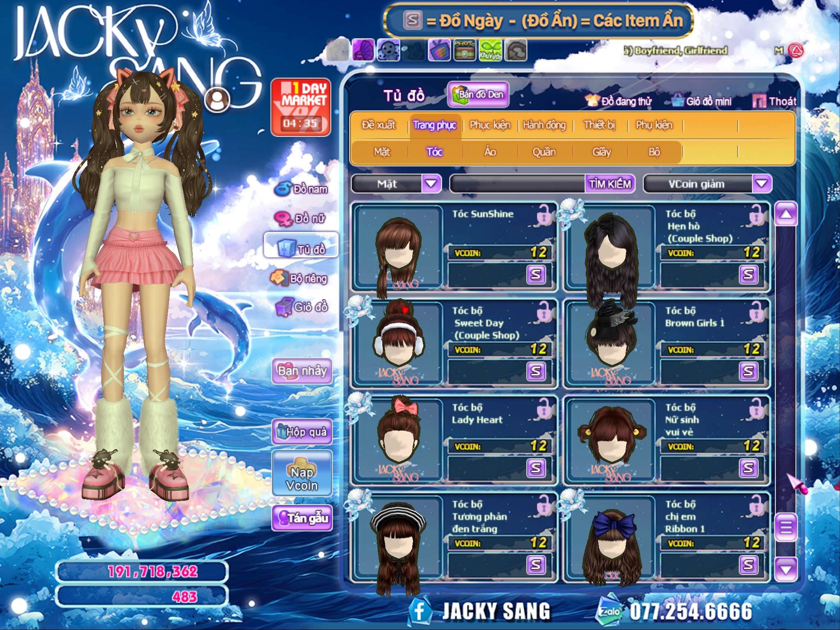Toggle the padlock on chị em Ribbon 1
Image resolution: width=840 pixels, height=630 pixels.
pos(757,505)
